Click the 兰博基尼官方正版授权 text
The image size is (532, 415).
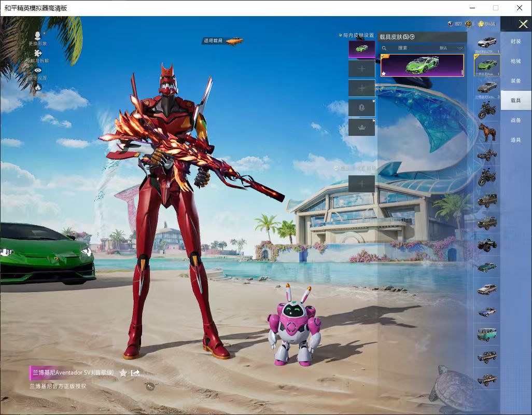[58, 386]
